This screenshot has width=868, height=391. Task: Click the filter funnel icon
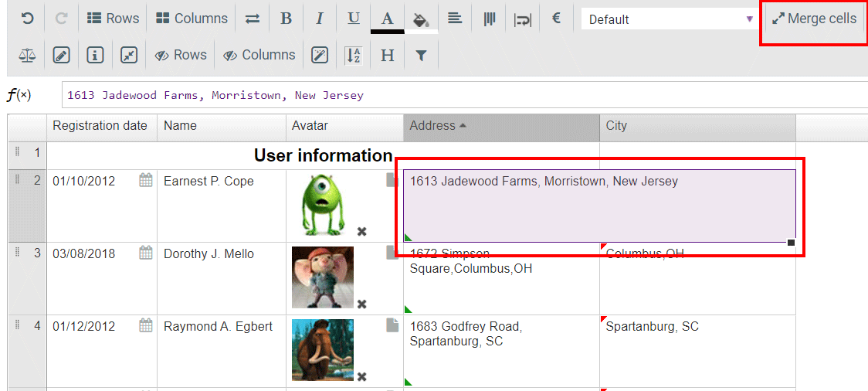point(421,55)
